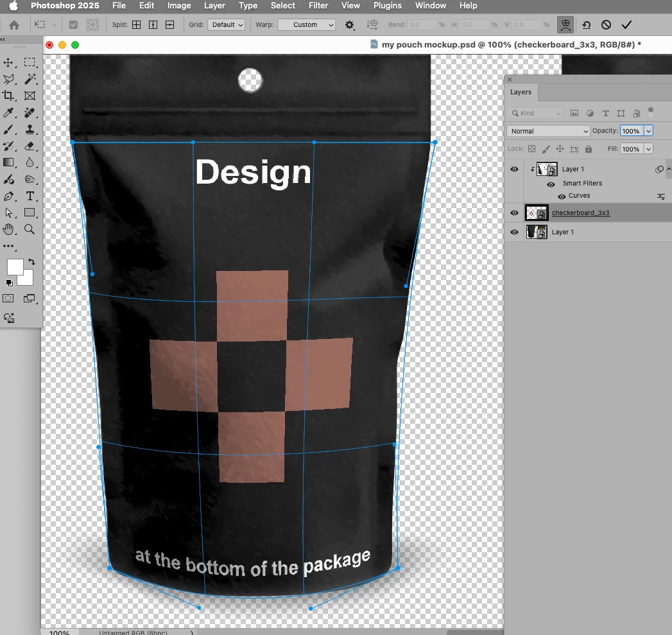Select the Spot Healing Brush tool
Image resolution: width=672 pixels, height=635 pixels.
[30, 113]
